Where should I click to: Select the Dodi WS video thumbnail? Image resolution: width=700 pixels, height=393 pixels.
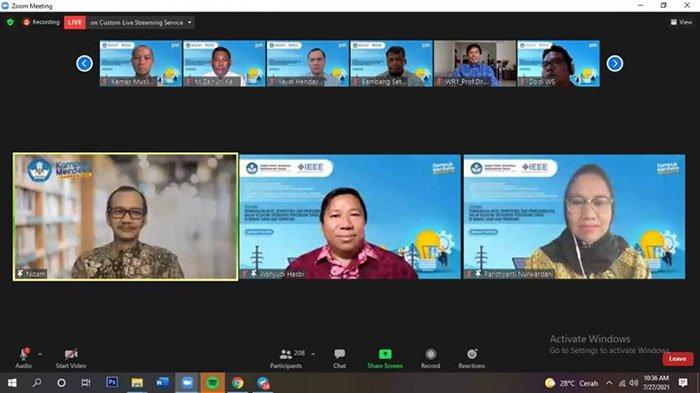tap(558, 63)
